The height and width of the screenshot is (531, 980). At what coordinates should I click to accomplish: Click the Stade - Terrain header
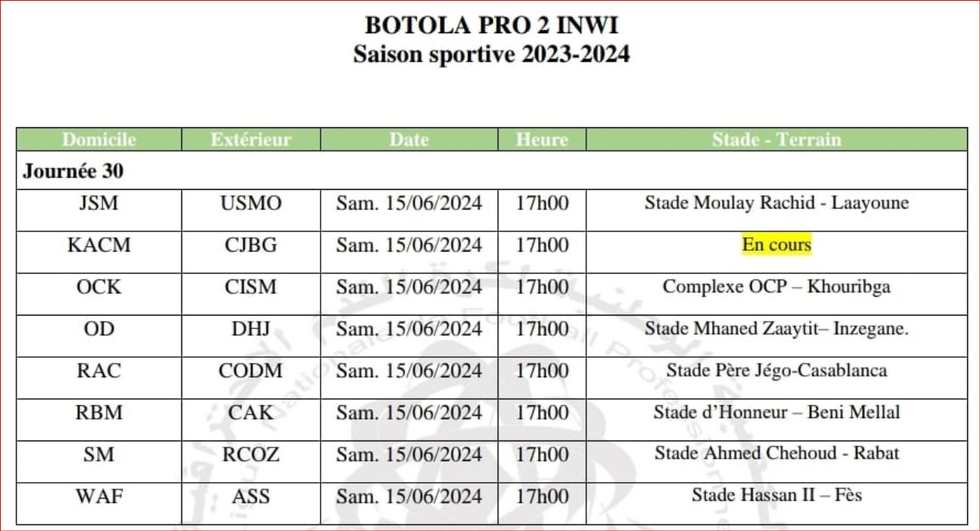pyautogui.click(x=777, y=139)
